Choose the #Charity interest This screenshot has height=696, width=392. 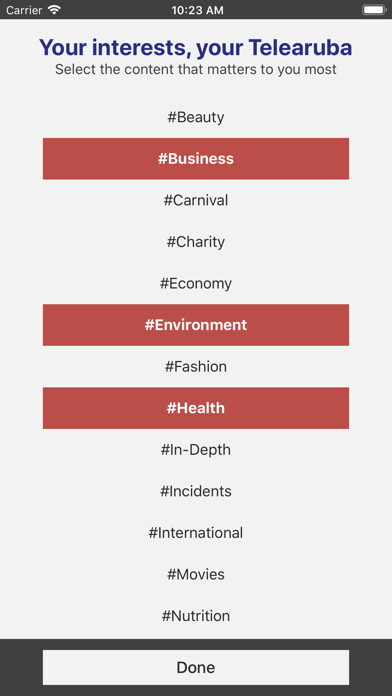(196, 242)
